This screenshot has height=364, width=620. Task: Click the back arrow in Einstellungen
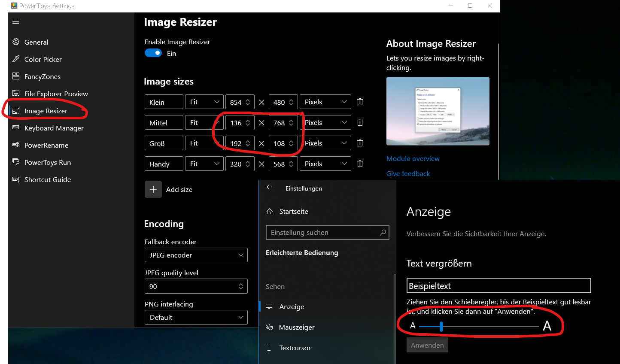click(270, 187)
